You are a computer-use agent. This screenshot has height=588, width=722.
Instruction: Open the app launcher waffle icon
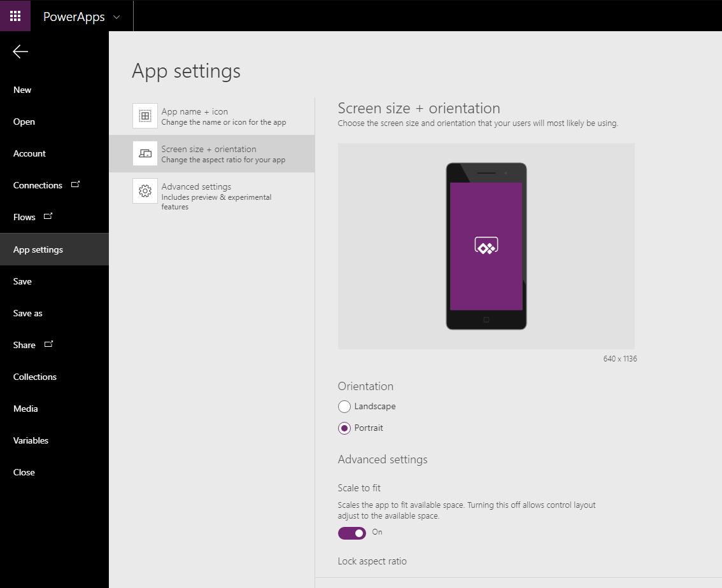pyautogui.click(x=15, y=16)
